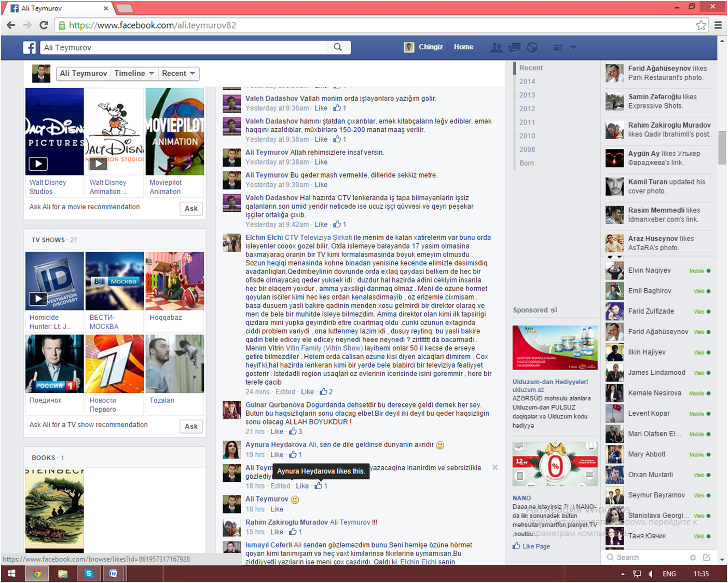Open the account menu arrow in top bar
The image size is (728, 583).
pyautogui.click(x=573, y=48)
